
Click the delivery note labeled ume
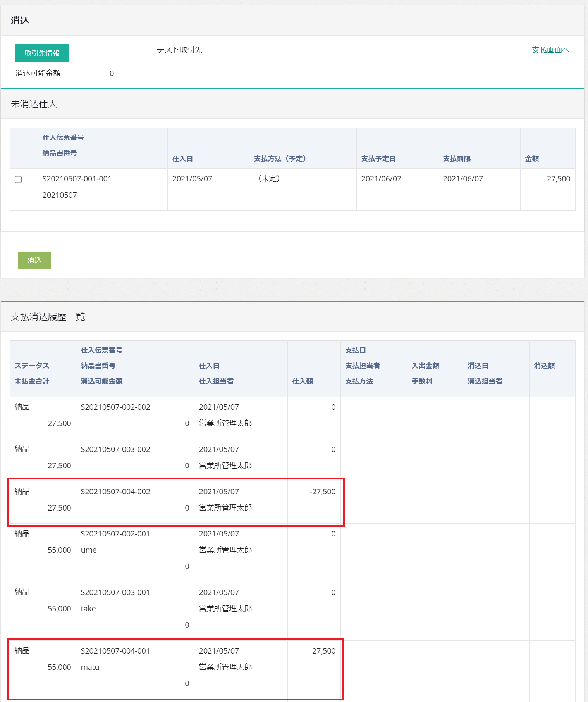tap(89, 550)
